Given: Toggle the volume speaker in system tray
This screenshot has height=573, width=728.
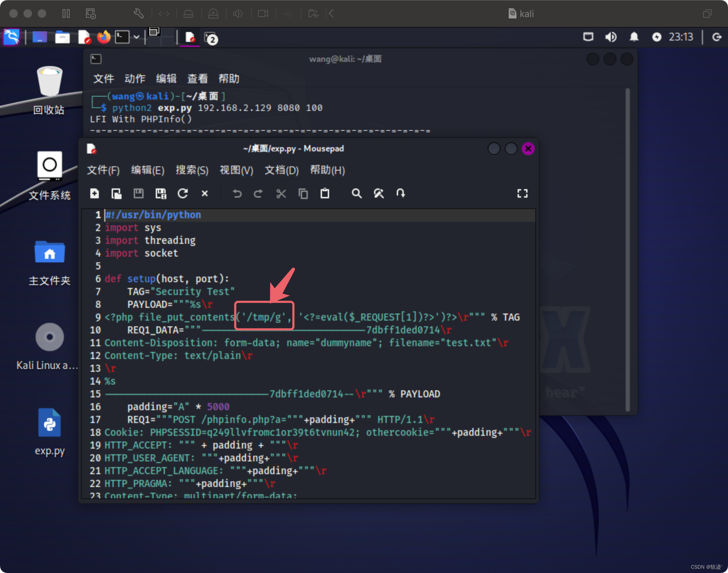Looking at the screenshot, I should point(611,37).
